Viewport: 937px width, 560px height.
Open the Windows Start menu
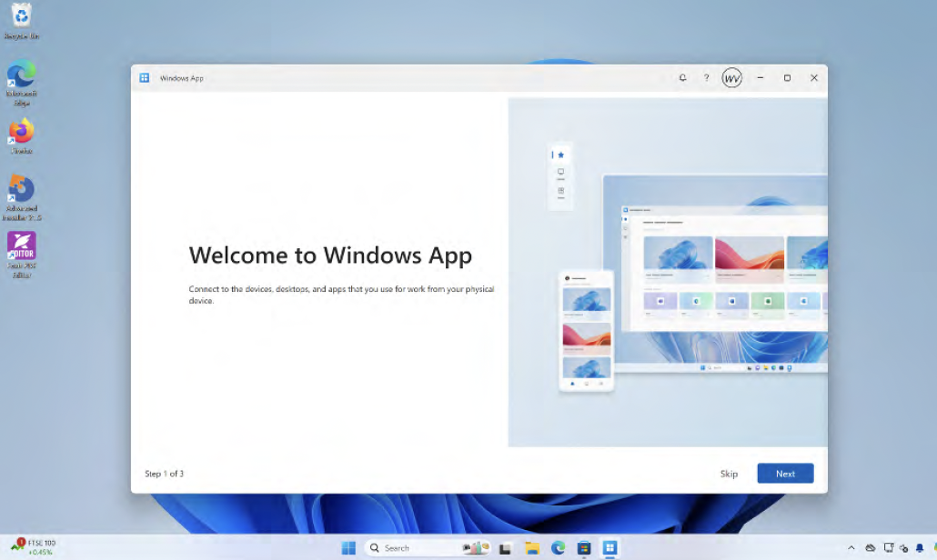(x=348, y=547)
